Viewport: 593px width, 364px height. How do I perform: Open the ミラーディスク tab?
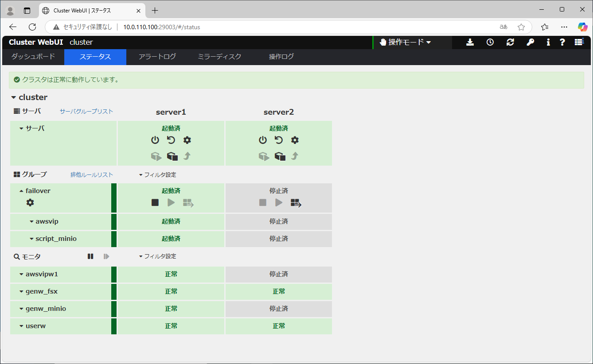(219, 57)
